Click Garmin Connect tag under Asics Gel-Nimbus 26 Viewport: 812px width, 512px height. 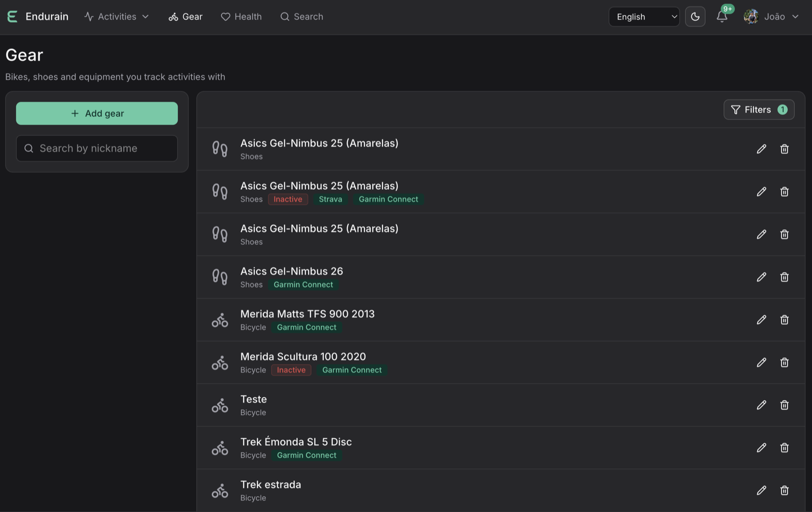tap(303, 285)
